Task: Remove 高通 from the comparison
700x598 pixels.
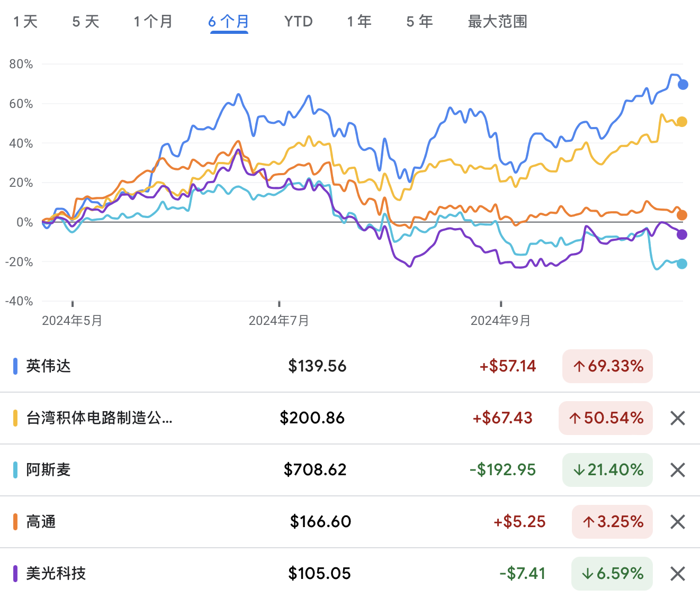Action: click(678, 522)
